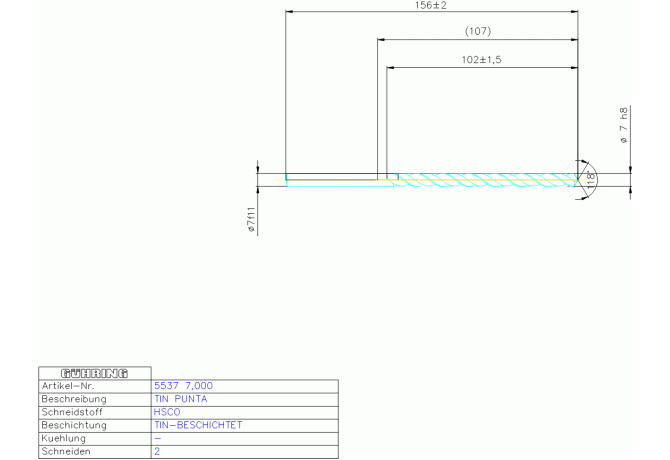This screenshot has height=460, width=670.
Task: Select the ø7f11 shank diameter label
Action: [251, 221]
